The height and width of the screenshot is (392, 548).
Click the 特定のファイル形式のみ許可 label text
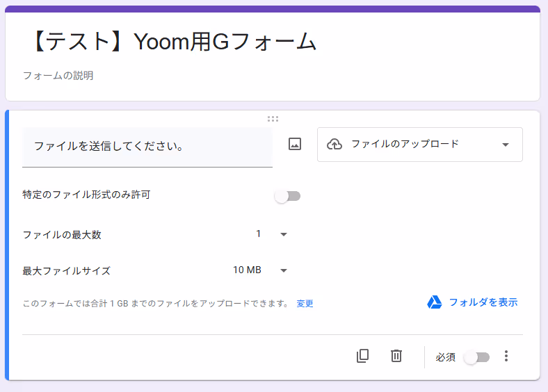click(x=86, y=195)
